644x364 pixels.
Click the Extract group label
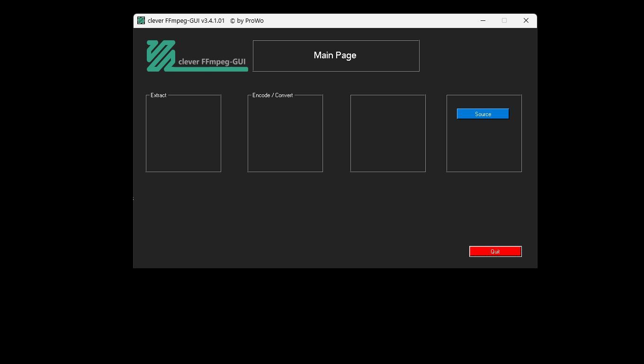159,95
